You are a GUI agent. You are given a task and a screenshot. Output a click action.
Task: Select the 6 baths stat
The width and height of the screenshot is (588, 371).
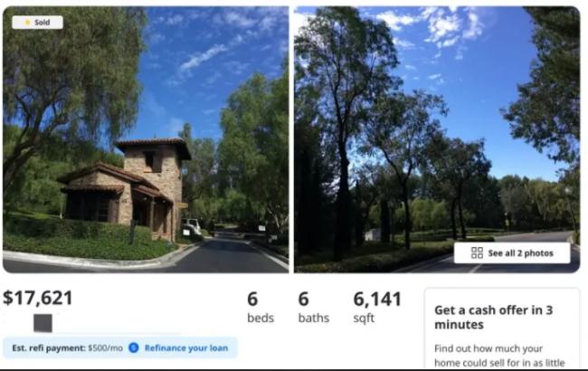(314, 308)
